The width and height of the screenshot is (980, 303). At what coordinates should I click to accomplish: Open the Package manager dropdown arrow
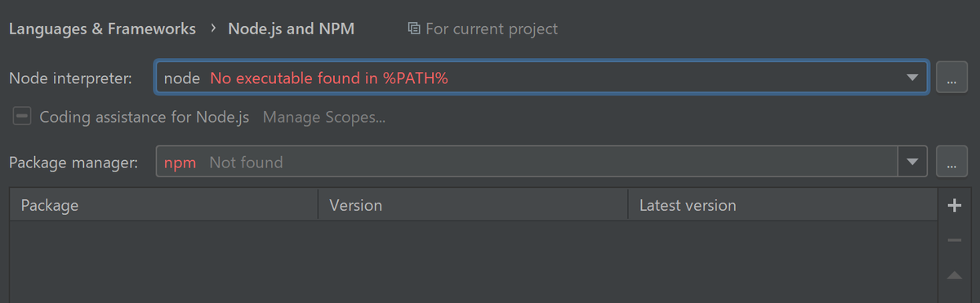pyautogui.click(x=912, y=162)
